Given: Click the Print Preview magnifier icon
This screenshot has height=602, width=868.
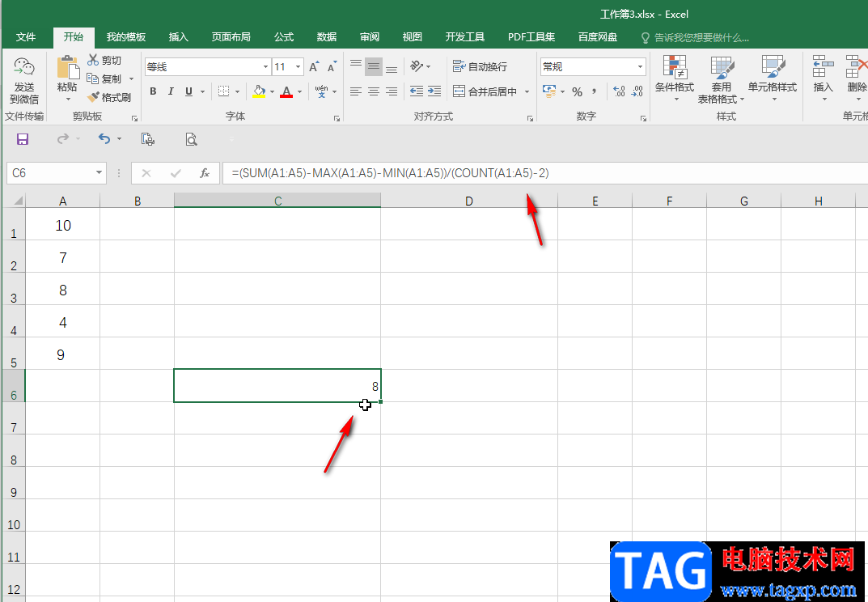Looking at the screenshot, I should point(191,139).
